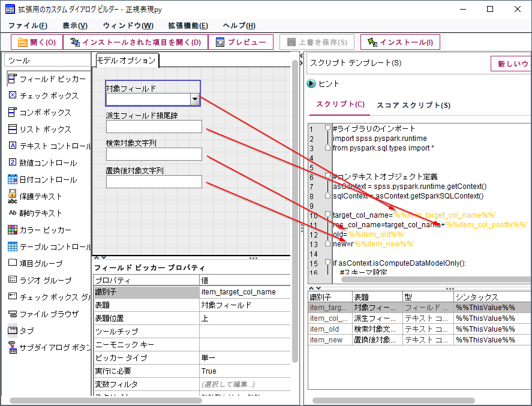The image size is (532, 406).
Task: Open the ヘルプ(H) menu
Action: 239,25
